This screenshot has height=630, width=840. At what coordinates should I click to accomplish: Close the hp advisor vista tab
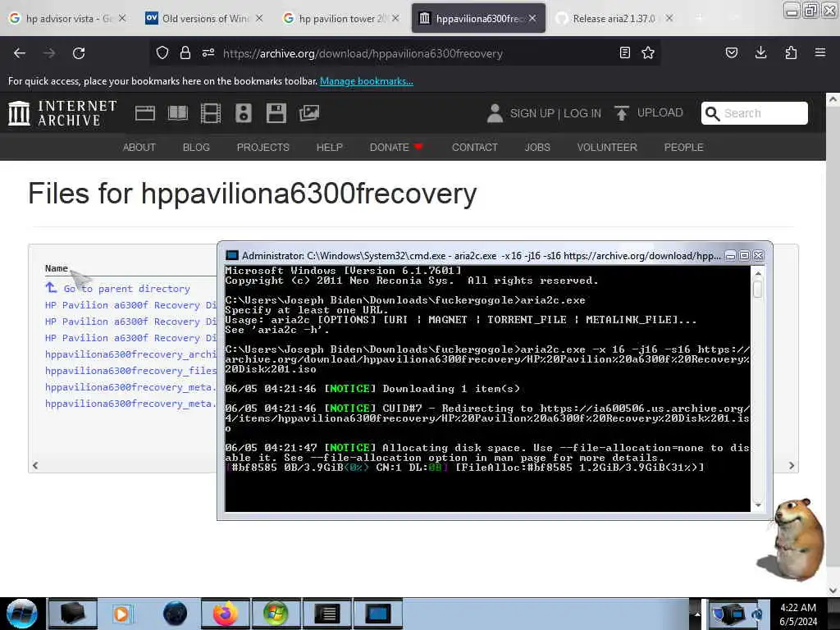coord(122,18)
